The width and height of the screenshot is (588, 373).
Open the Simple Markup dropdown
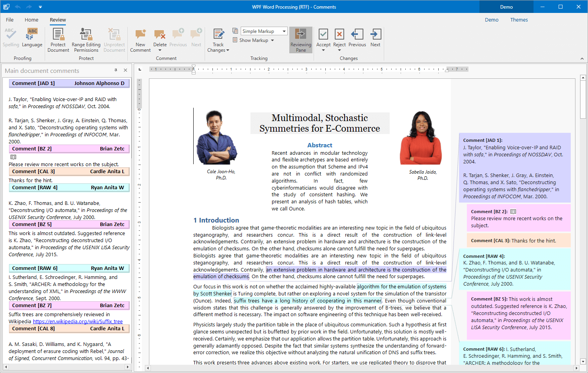(x=284, y=31)
